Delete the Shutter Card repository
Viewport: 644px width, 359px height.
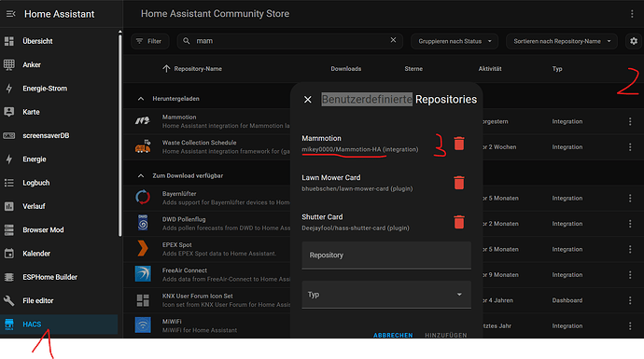tap(459, 222)
